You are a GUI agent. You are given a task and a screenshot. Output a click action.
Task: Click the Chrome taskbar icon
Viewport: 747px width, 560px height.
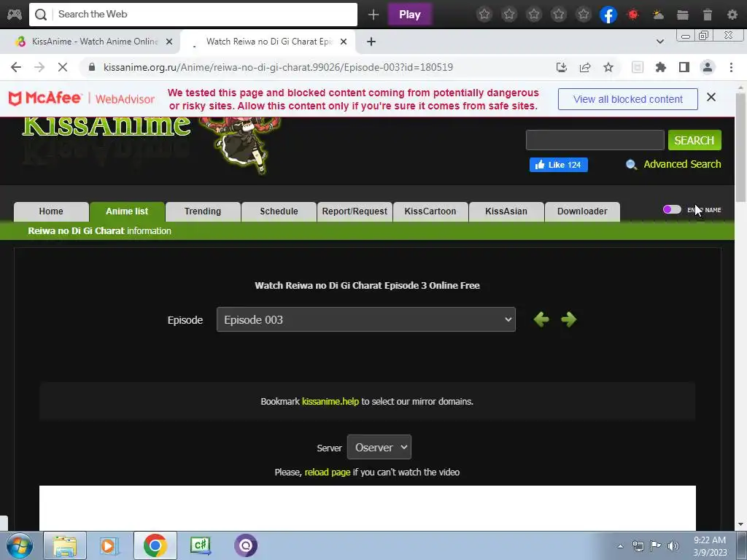tap(155, 545)
